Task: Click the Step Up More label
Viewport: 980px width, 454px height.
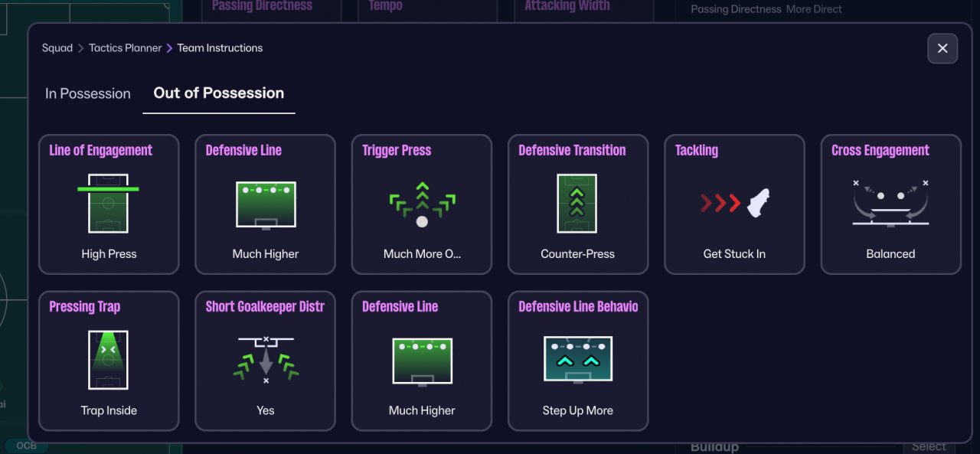Action: (577, 410)
